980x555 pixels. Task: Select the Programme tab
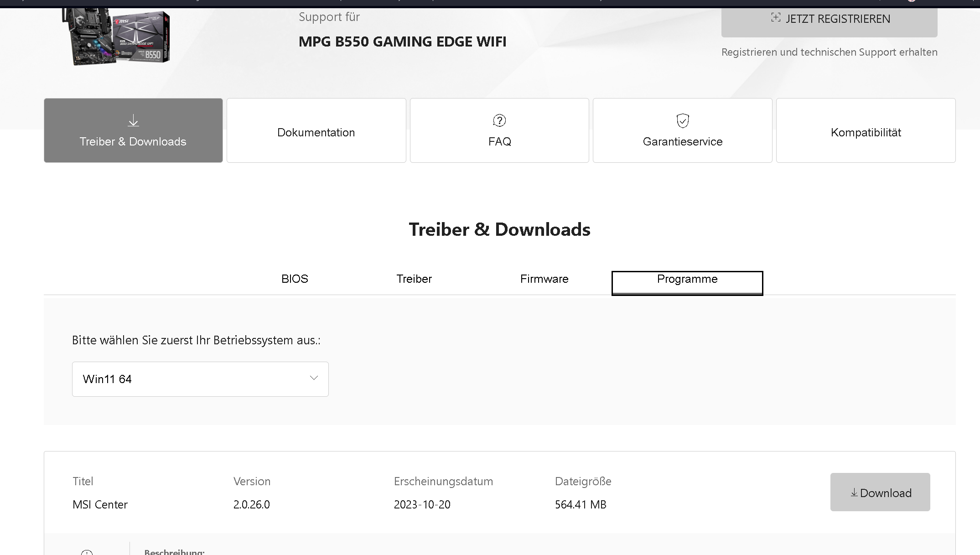(x=687, y=279)
